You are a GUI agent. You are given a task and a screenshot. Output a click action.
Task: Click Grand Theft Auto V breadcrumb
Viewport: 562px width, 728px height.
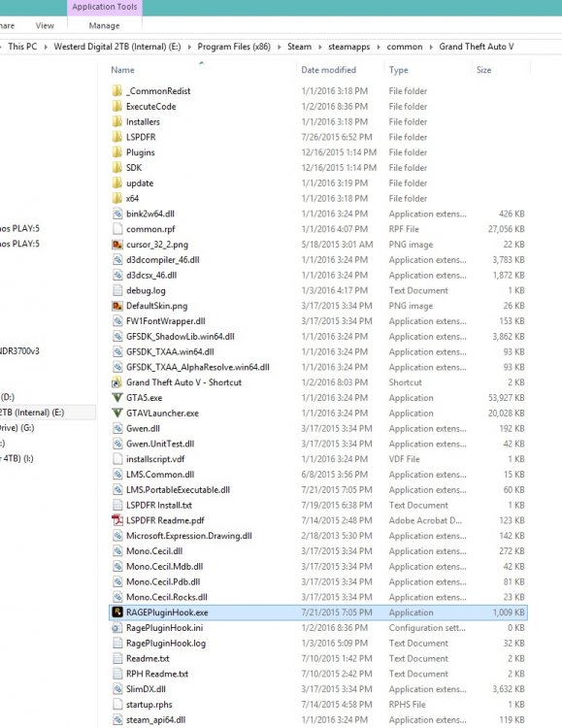click(x=477, y=47)
